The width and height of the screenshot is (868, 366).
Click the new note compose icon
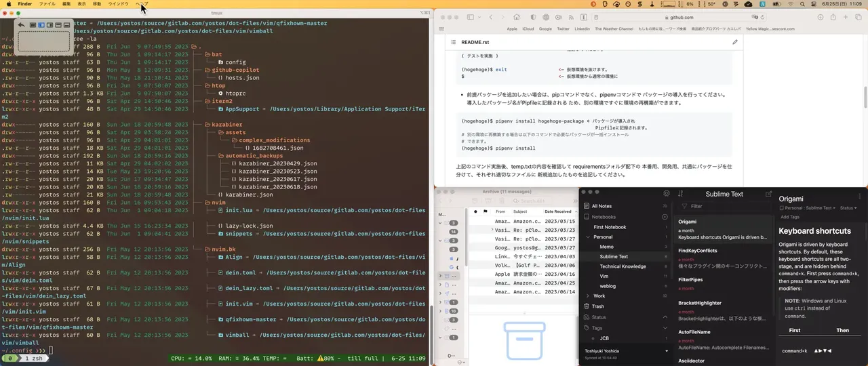(768, 194)
